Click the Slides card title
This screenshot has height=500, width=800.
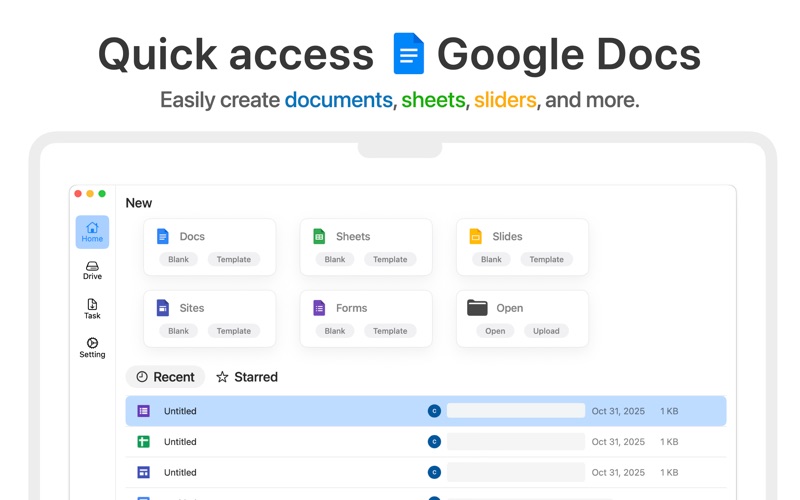point(507,236)
